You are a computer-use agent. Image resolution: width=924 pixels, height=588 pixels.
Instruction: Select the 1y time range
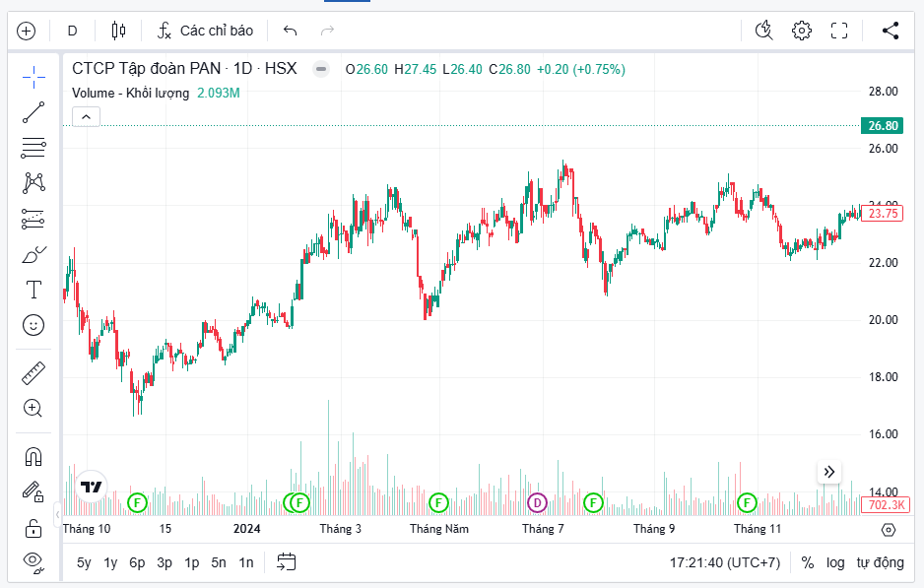(110, 562)
